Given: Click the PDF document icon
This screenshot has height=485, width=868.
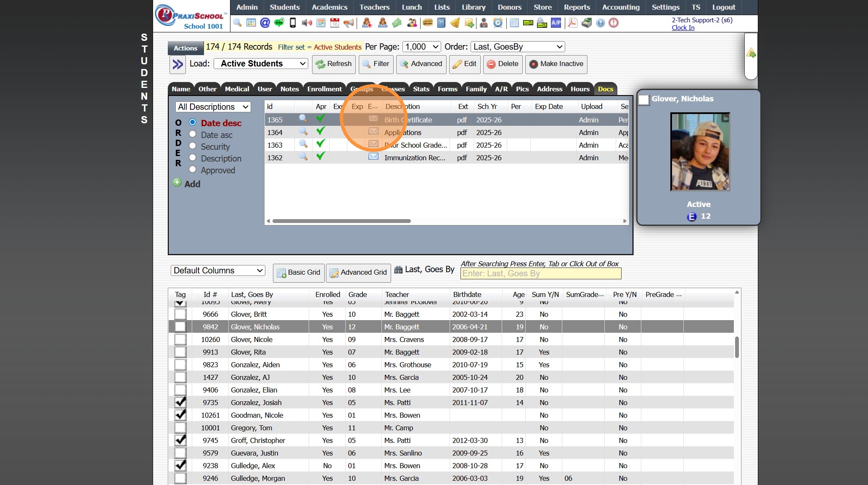Looking at the screenshot, I should coord(572,23).
